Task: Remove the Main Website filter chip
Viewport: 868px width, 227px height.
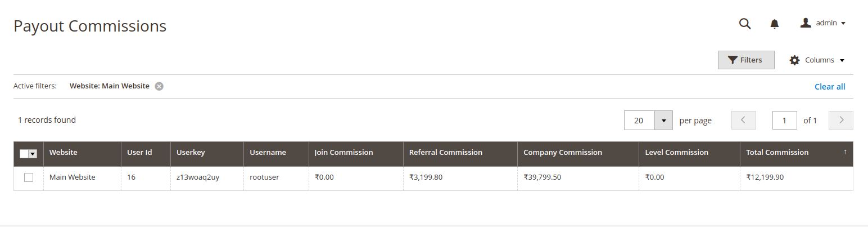Action: coord(159,86)
